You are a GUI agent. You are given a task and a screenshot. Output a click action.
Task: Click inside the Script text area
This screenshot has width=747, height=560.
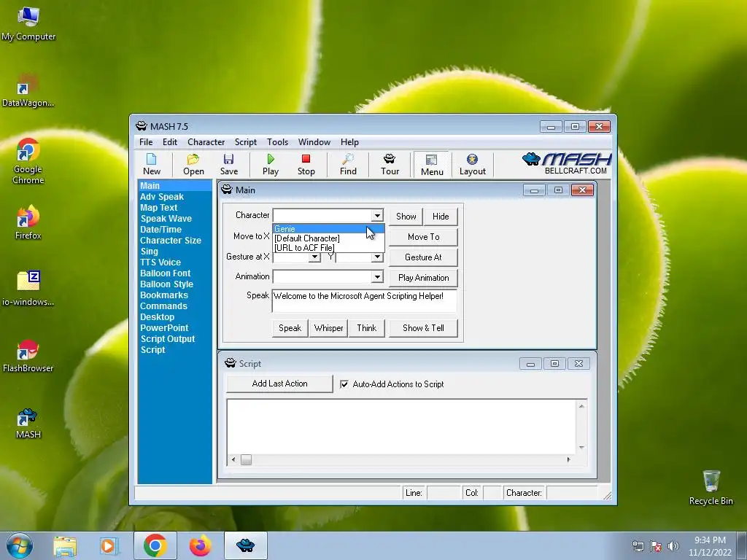(401, 427)
